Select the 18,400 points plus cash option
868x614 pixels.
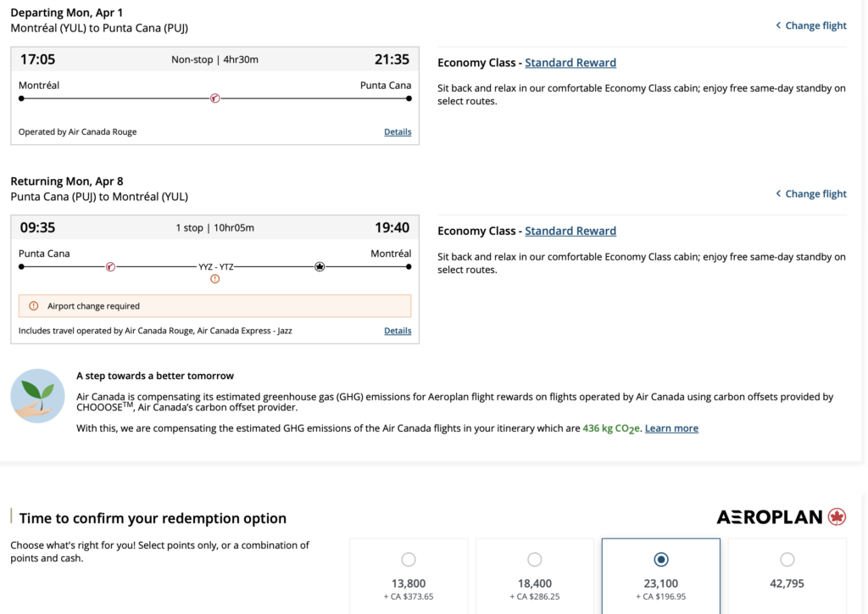point(535,560)
